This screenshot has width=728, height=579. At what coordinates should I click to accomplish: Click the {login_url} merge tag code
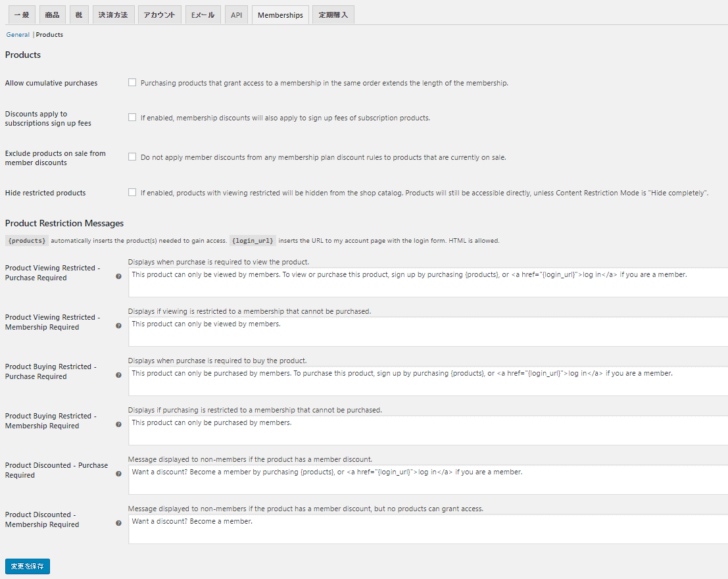(253, 241)
